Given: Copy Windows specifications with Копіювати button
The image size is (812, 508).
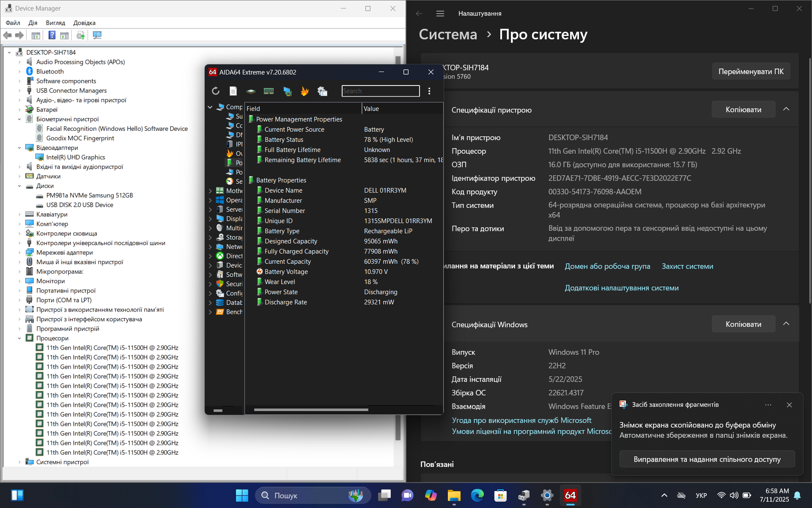Looking at the screenshot, I should pos(743,324).
